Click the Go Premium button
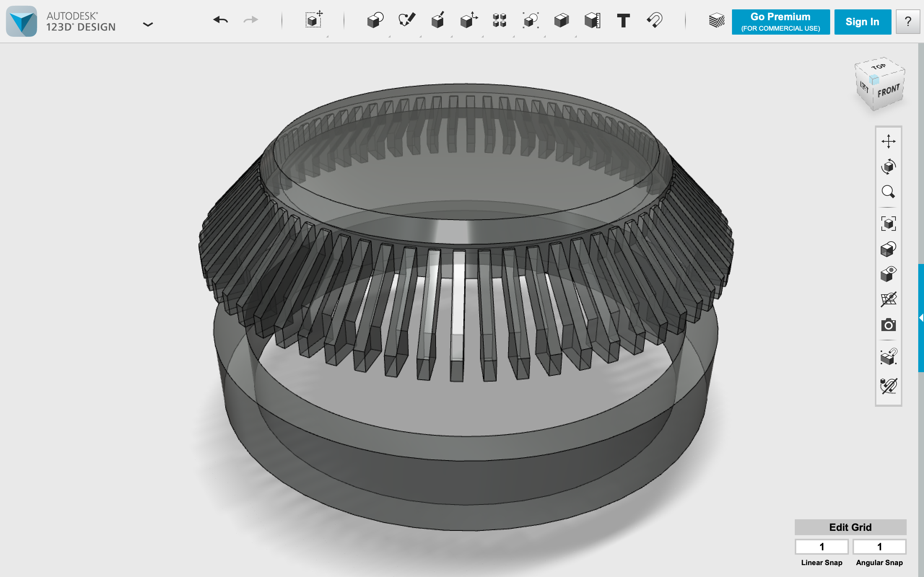The height and width of the screenshot is (577, 924). (x=780, y=22)
